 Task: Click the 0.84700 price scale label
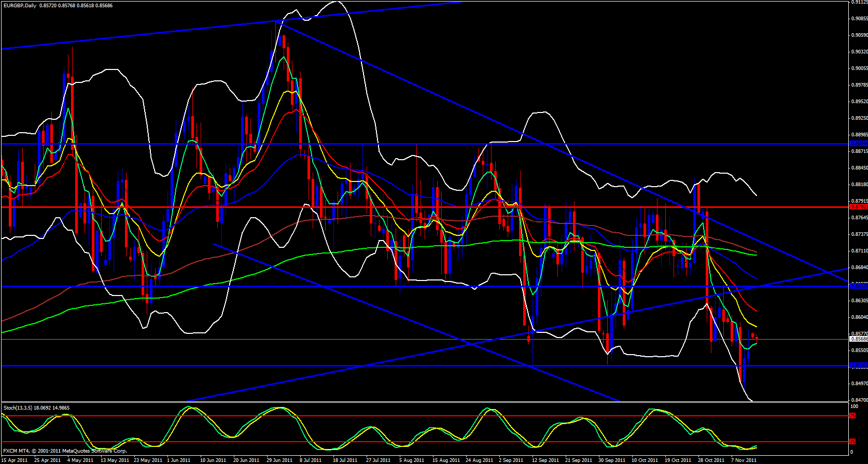coord(859,400)
